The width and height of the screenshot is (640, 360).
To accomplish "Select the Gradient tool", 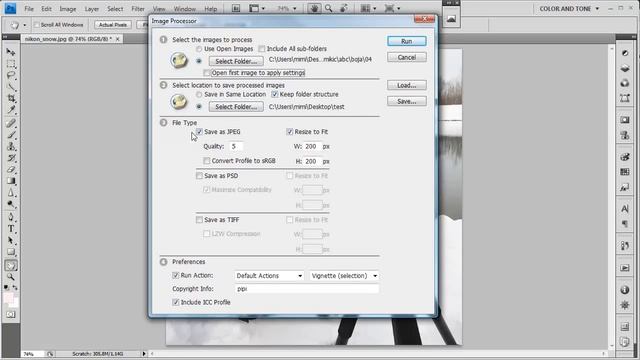I will tap(11, 181).
